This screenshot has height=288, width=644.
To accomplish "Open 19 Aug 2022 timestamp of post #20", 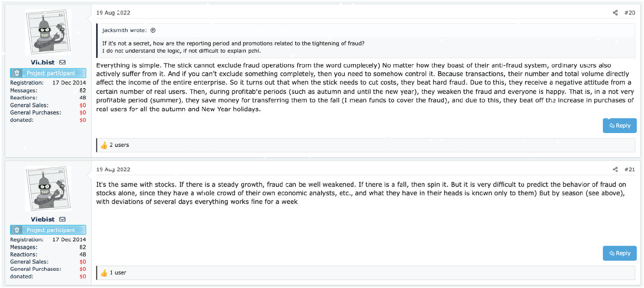I will coord(113,13).
